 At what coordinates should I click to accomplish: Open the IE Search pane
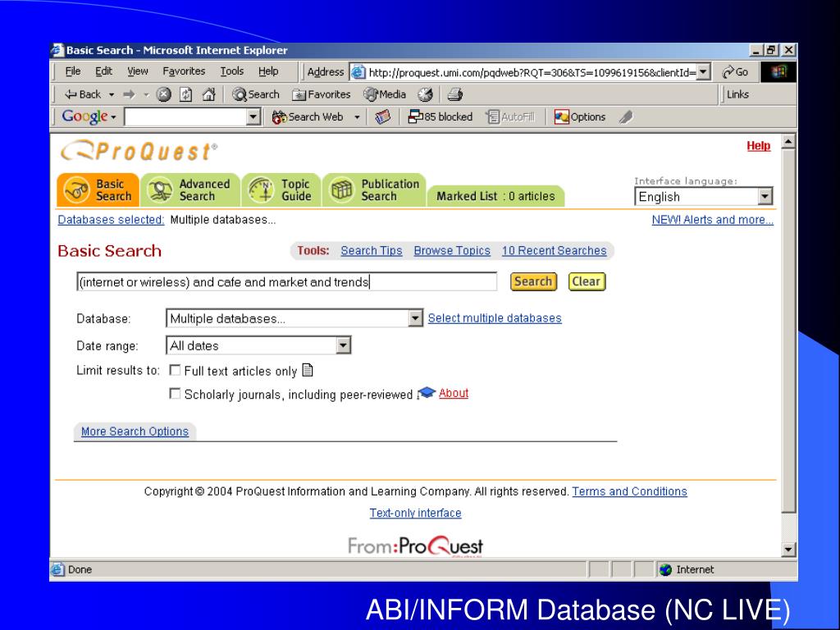pyautogui.click(x=256, y=95)
